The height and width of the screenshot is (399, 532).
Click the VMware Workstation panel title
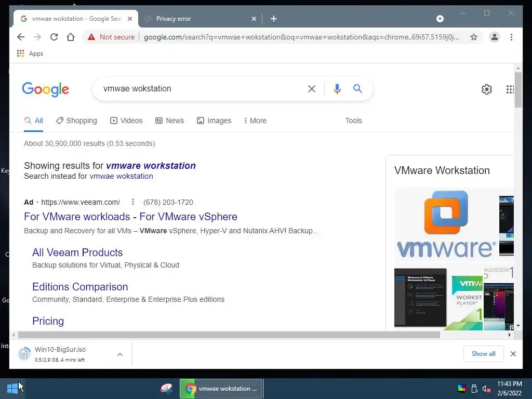[442, 170]
